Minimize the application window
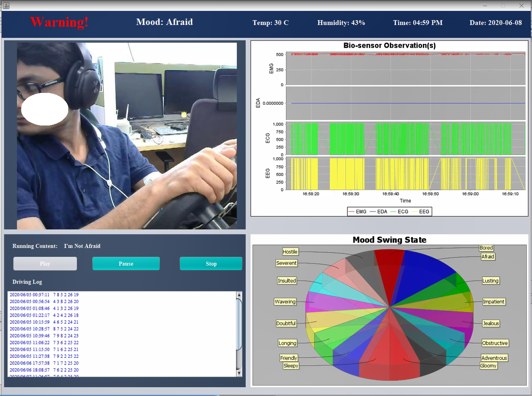Image resolution: width=532 pixels, height=396 pixels. click(x=485, y=5)
